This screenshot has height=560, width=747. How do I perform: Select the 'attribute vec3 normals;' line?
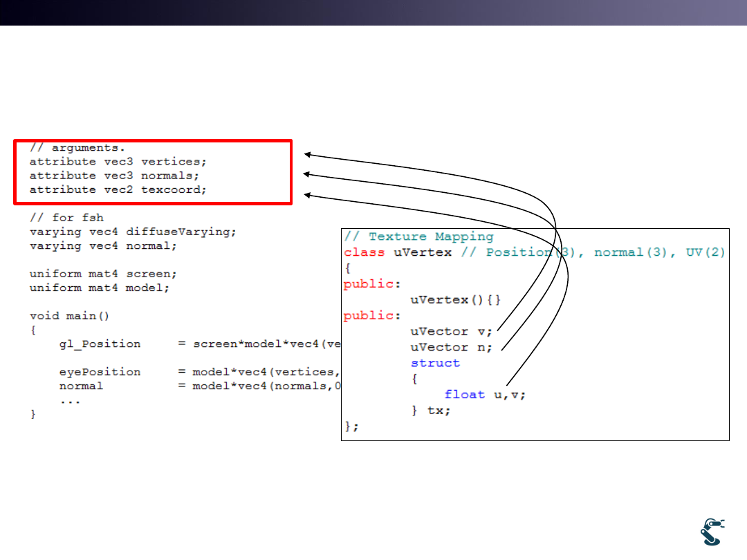tap(114, 176)
